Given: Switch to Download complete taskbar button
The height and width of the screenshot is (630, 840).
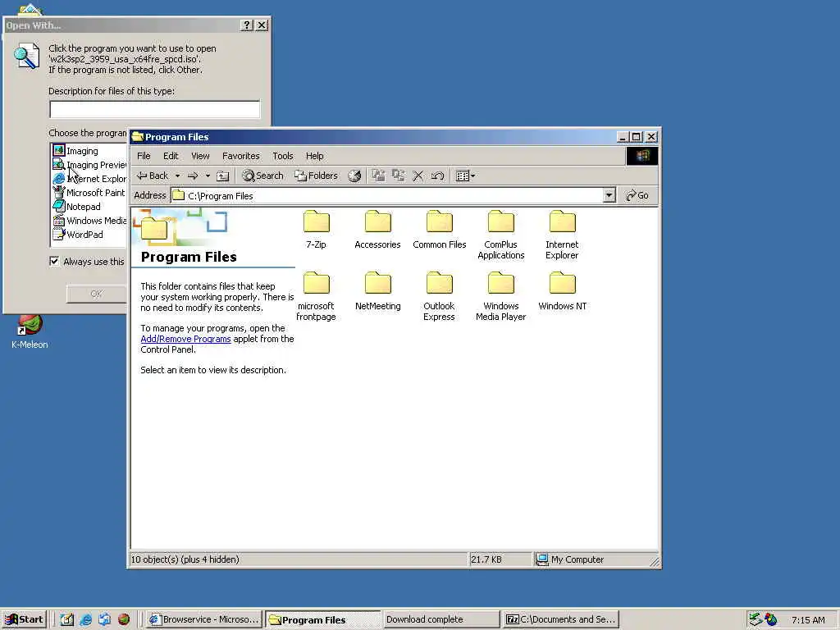Looking at the screenshot, I should point(441,619).
